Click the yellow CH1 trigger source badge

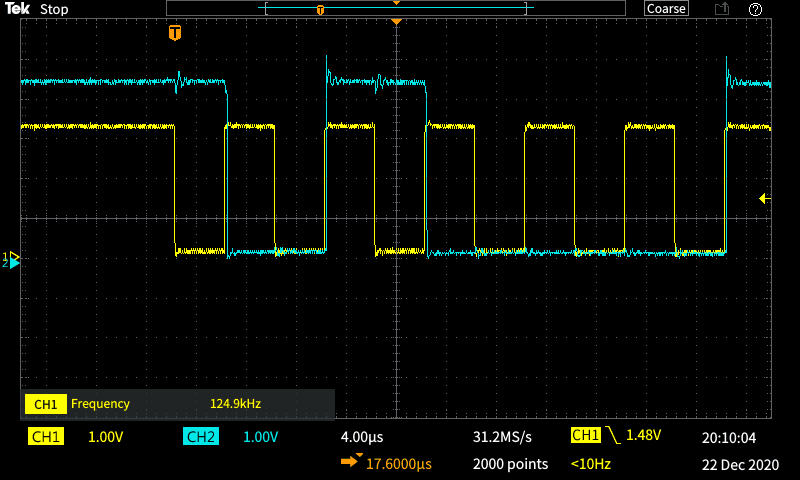[x=585, y=436]
